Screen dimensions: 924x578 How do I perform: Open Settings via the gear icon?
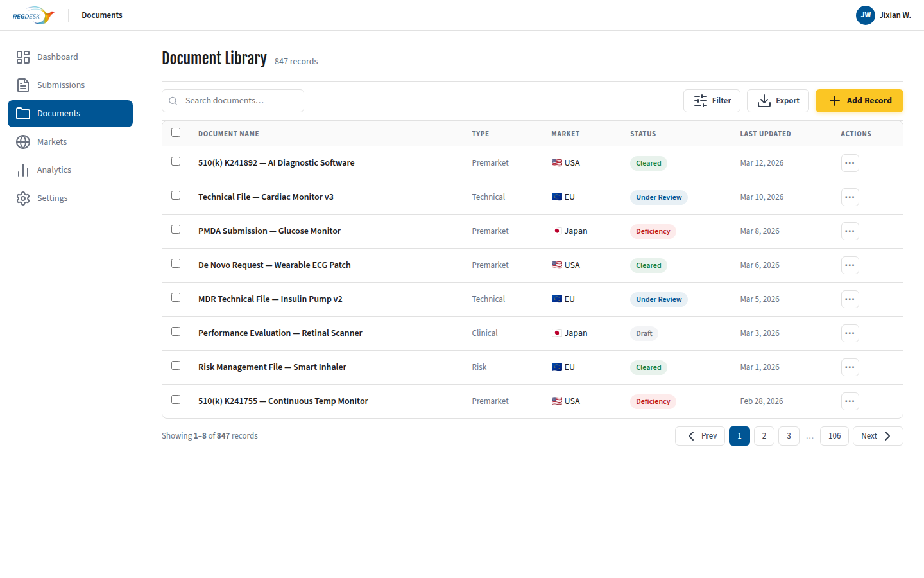click(x=23, y=198)
